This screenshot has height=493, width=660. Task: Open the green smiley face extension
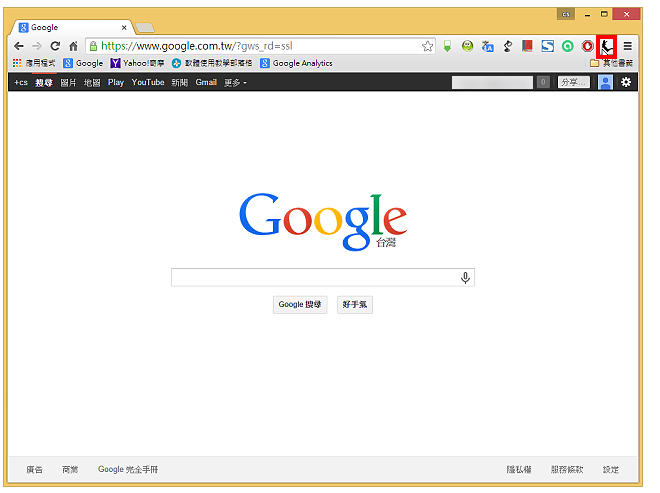click(467, 46)
